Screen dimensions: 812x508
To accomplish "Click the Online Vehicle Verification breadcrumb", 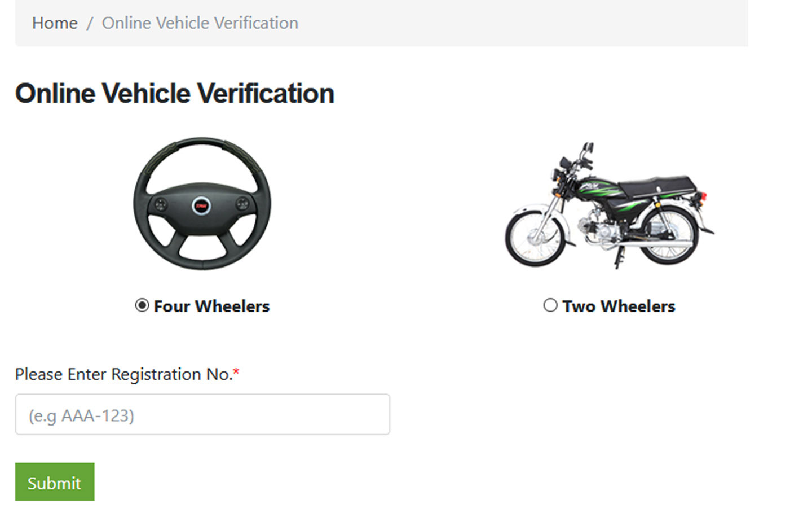I will [200, 23].
